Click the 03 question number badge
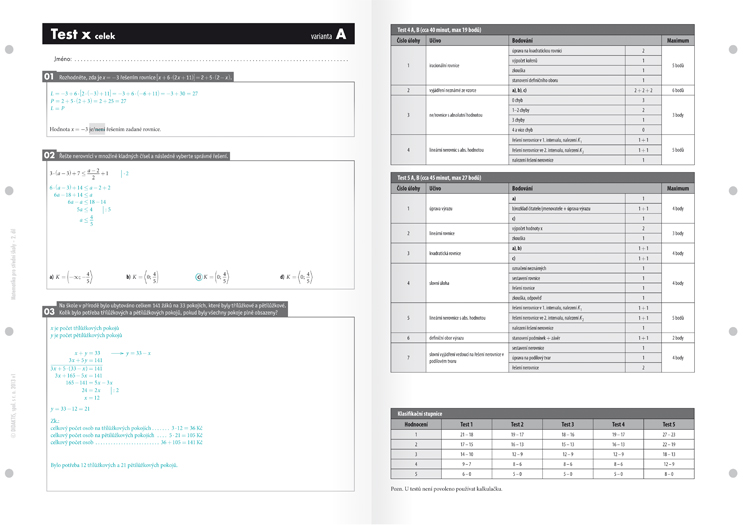Image resolution: width=743 pixels, height=525 pixels. tap(49, 310)
